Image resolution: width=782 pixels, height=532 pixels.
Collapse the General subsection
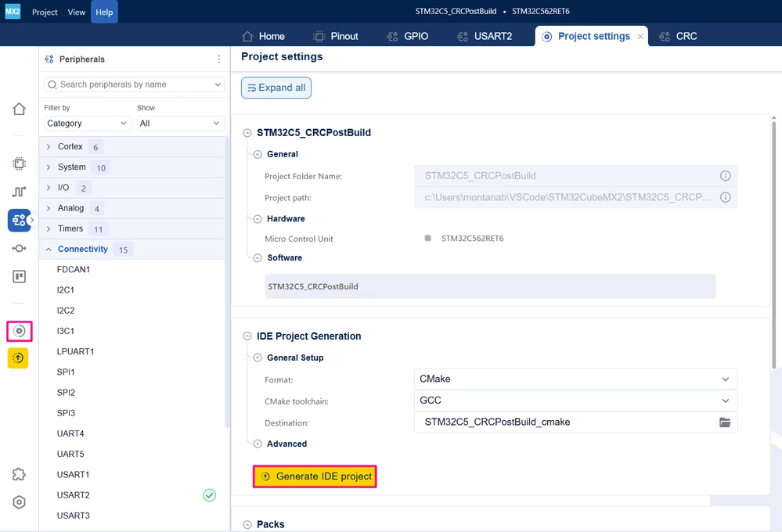tap(258, 155)
